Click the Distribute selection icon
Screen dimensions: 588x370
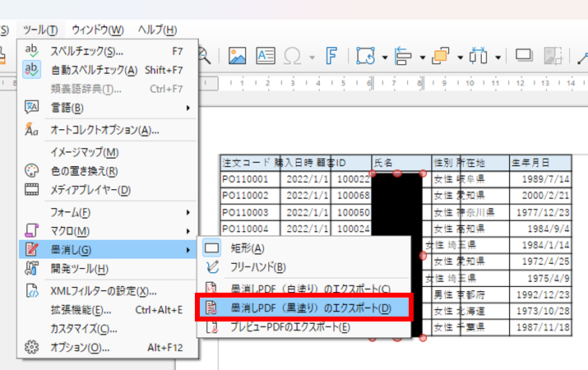[x=479, y=57]
